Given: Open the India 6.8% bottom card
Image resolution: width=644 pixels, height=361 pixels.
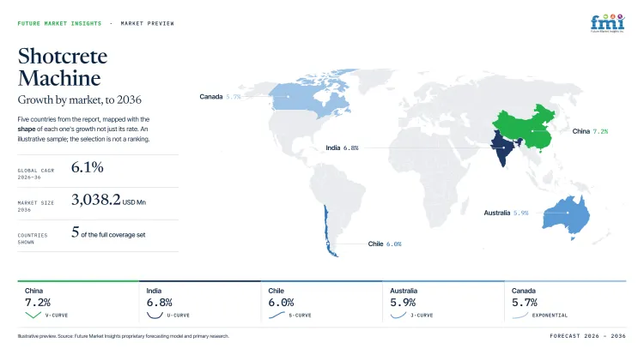Looking at the screenshot, I should click(x=200, y=304).
